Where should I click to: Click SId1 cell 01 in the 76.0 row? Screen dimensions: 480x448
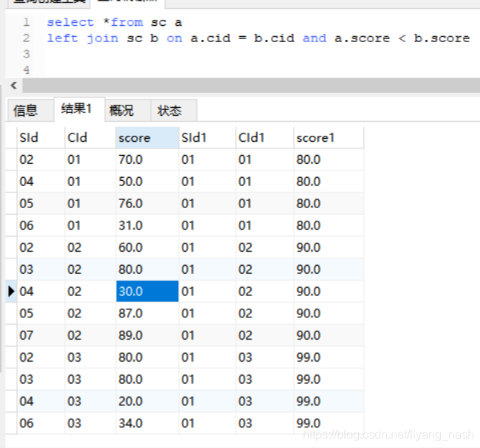208,204
